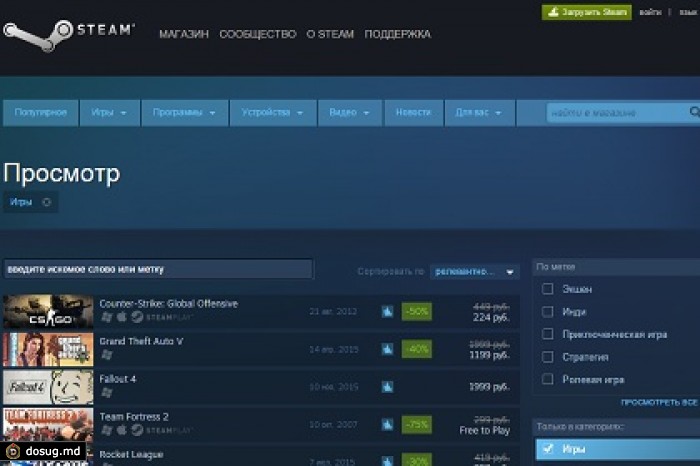The height and width of the screenshot is (466, 700).
Task: Open Fallout 4 title link
Action: 117,379
